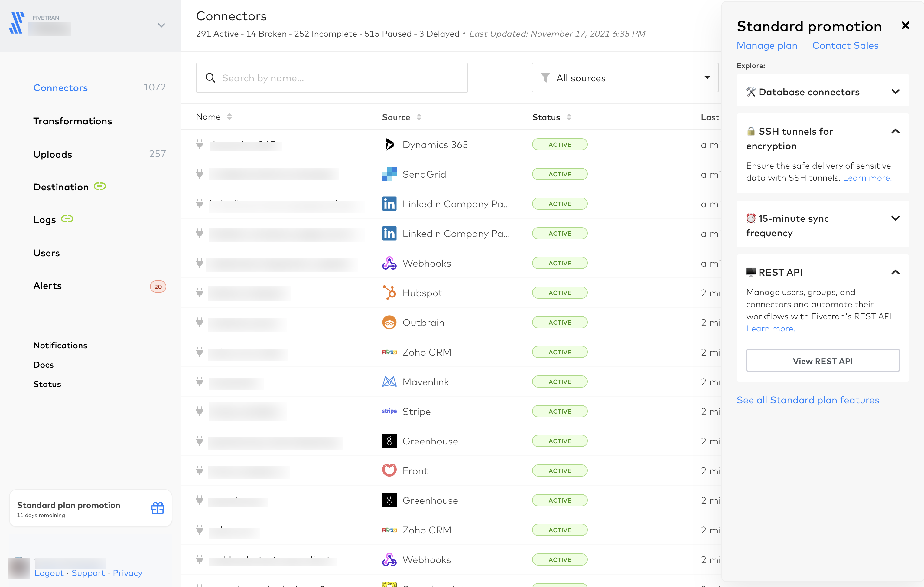Toggle the Name column sort order
Image resolution: width=924 pixels, height=587 pixels.
click(x=228, y=116)
